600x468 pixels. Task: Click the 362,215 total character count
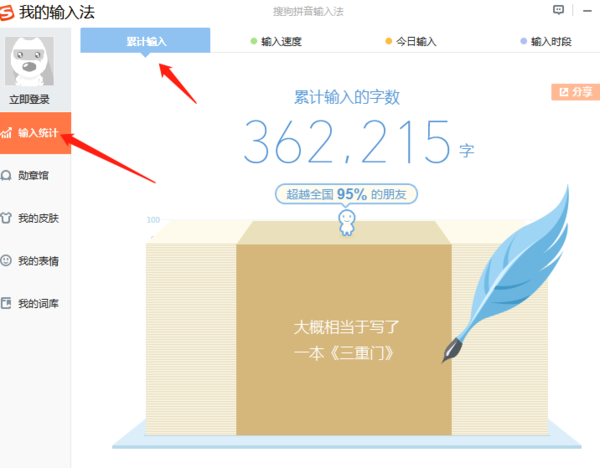tap(347, 142)
